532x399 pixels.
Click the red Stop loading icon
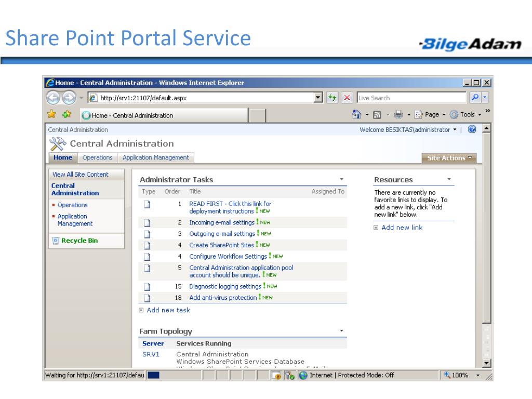click(347, 98)
